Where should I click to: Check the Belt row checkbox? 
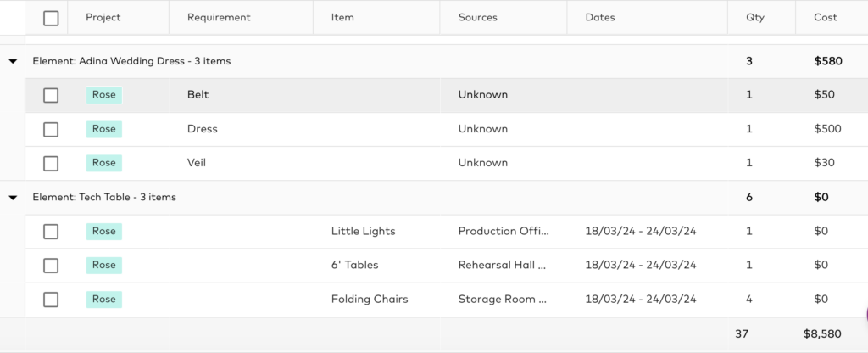click(51, 95)
